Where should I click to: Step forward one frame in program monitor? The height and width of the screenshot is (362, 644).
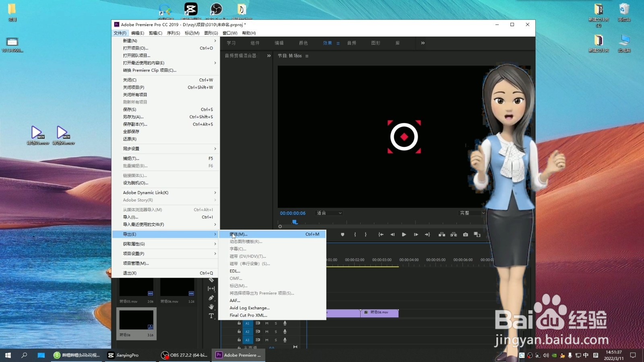tap(416, 234)
